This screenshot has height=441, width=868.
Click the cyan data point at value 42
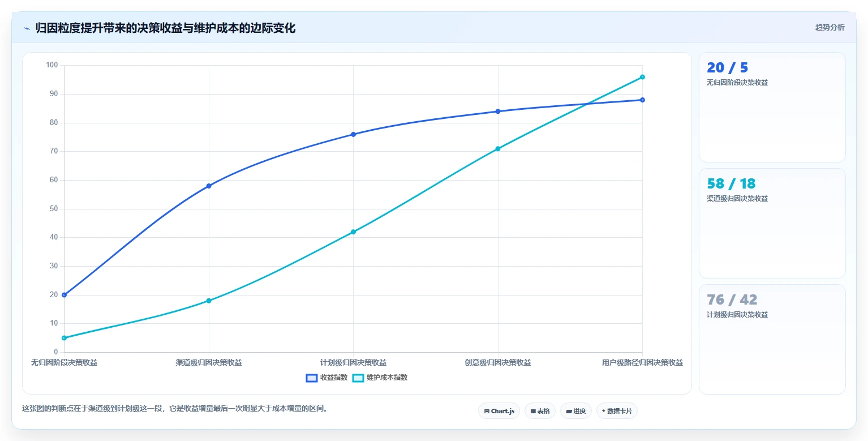(x=353, y=232)
